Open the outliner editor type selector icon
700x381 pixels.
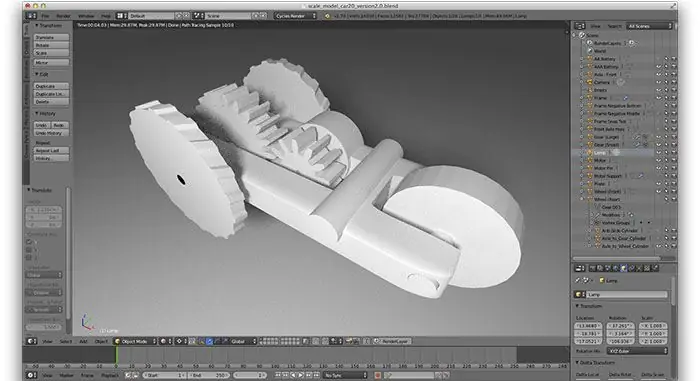pos(579,26)
